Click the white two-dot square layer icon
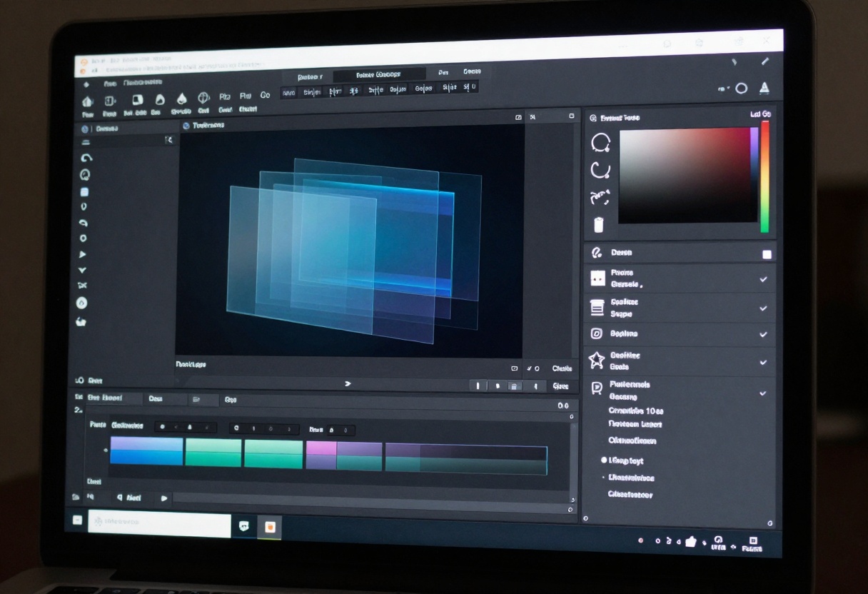 [598, 278]
